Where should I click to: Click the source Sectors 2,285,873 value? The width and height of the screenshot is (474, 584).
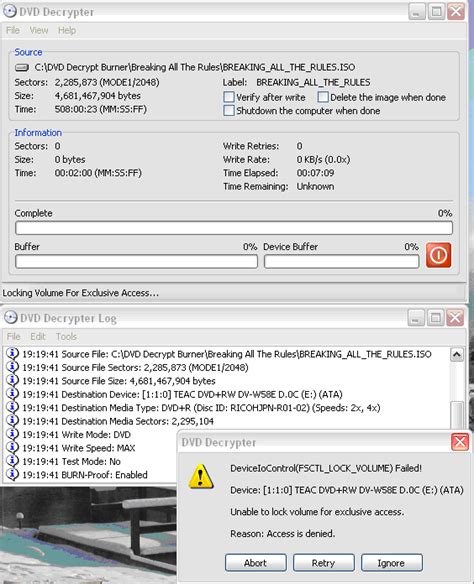tap(107, 82)
